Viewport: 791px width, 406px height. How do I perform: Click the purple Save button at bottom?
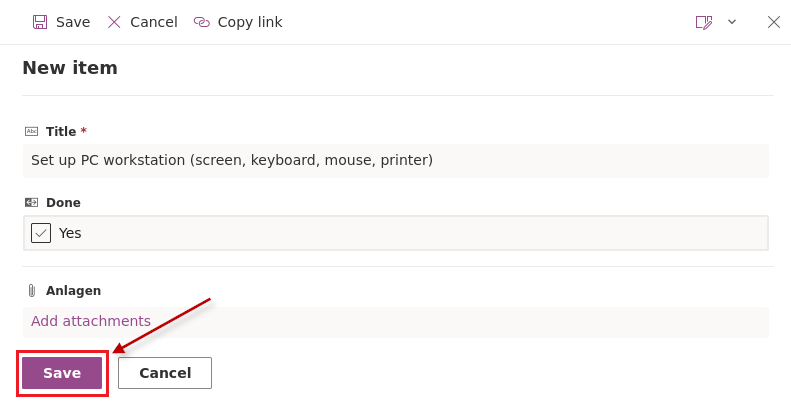point(62,373)
